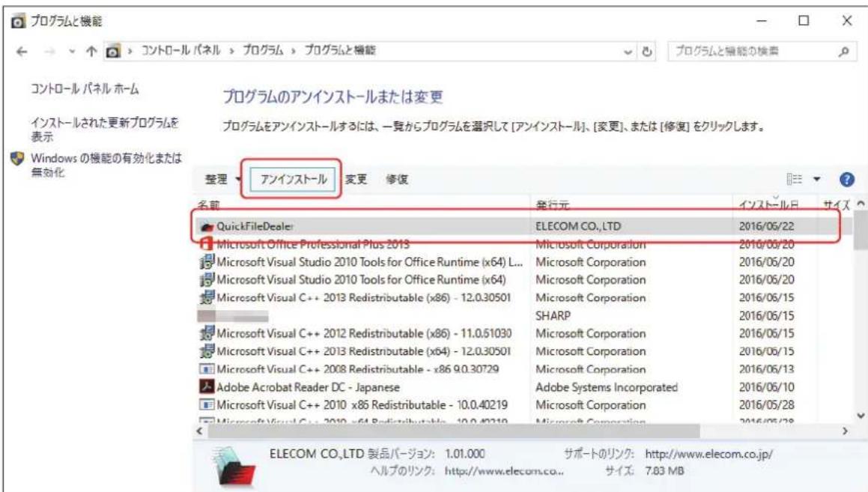The height and width of the screenshot is (492, 868).
Task: Open the help link http://www.elecom.co...
Action: point(504,471)
